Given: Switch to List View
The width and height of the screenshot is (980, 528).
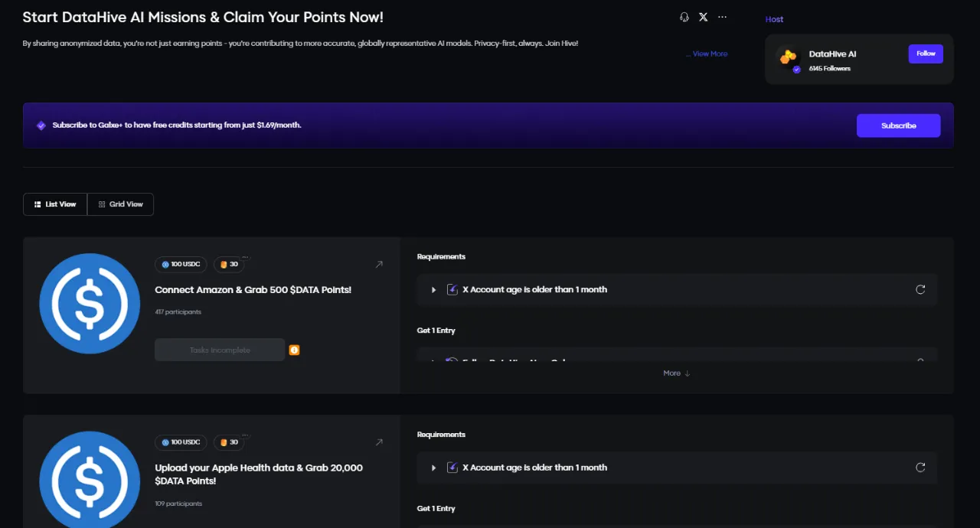Looking at the screenshot, I should pos(55,204).
